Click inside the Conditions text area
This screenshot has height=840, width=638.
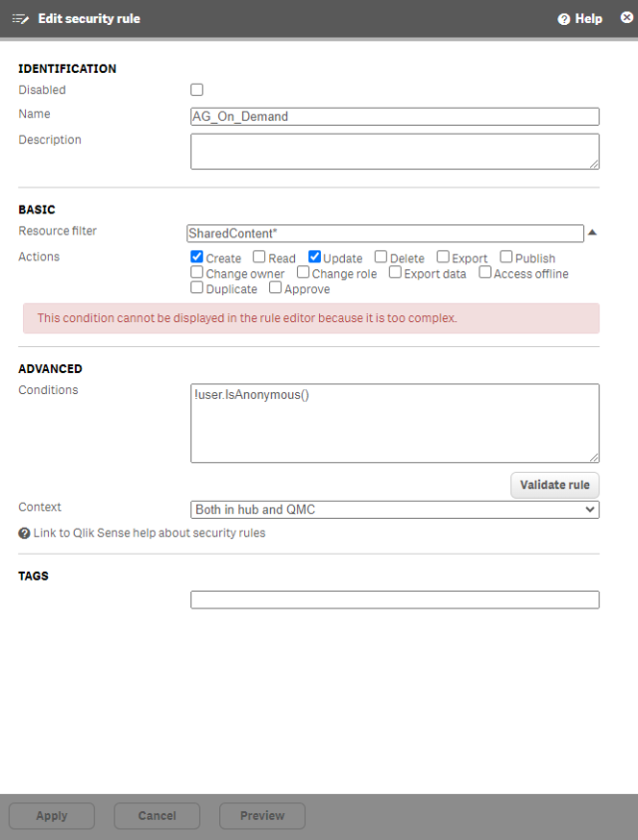(395, 422)
